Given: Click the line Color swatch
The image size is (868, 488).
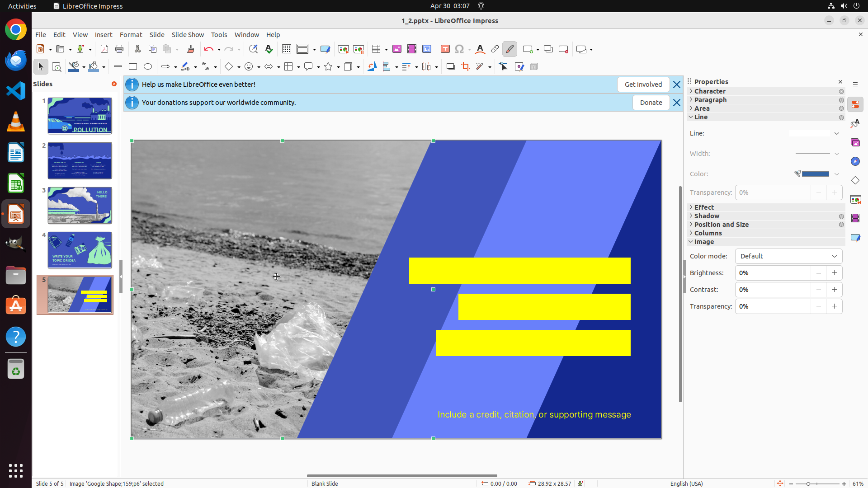Looking at the screenshot, I should (x=815, y=174).
